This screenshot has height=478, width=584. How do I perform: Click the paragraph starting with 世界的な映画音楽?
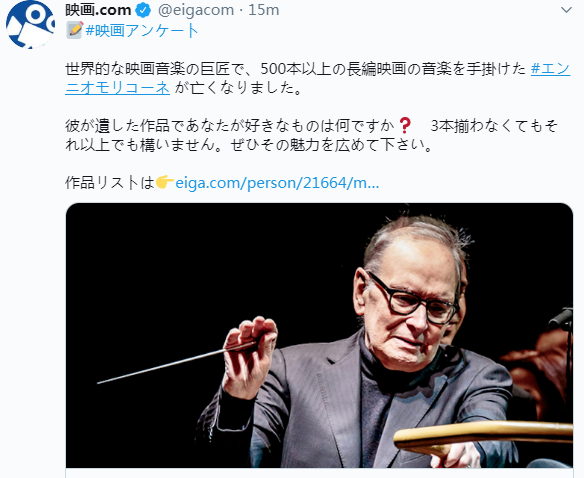(317, 79)
